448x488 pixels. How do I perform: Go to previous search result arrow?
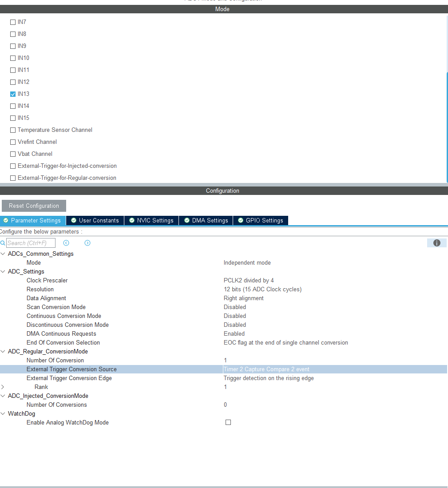[x=66, y=243]
